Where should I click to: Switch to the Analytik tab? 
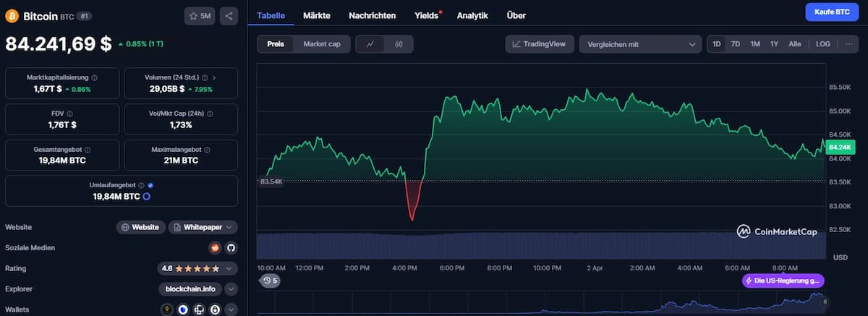[x=472, y=15]
